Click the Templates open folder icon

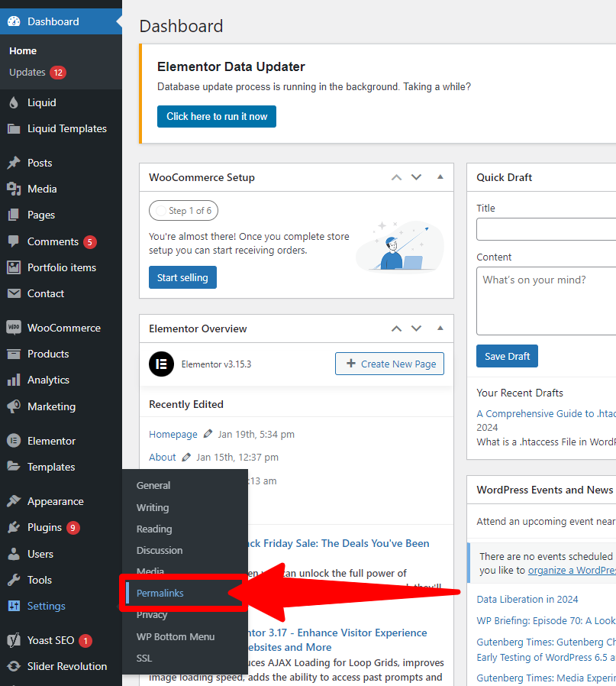pos(14,467)
